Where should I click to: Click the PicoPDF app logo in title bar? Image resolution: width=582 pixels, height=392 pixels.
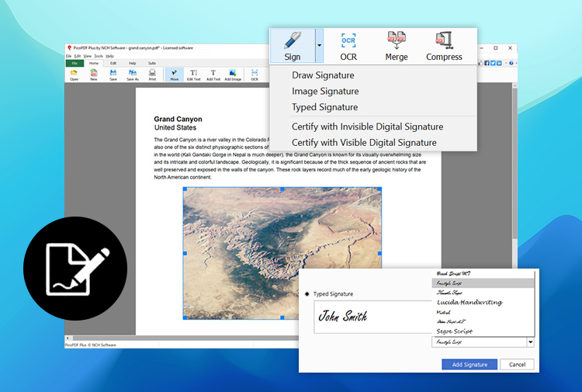[x=69, y=48]
